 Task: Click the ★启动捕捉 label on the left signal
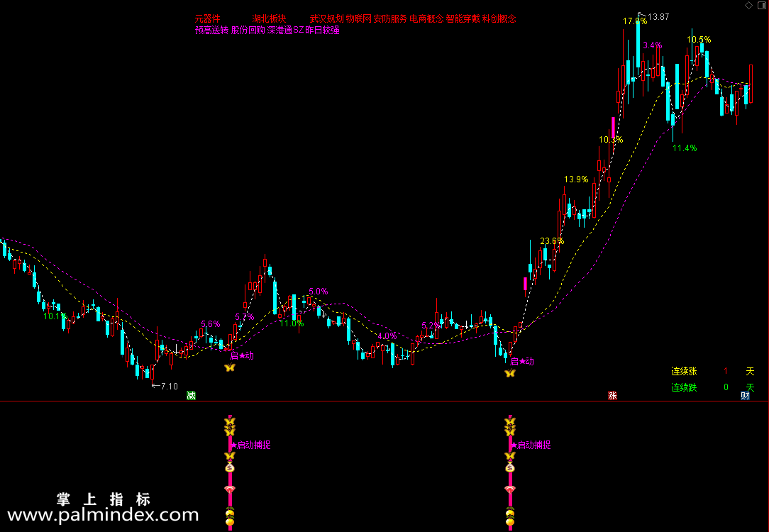250,445
